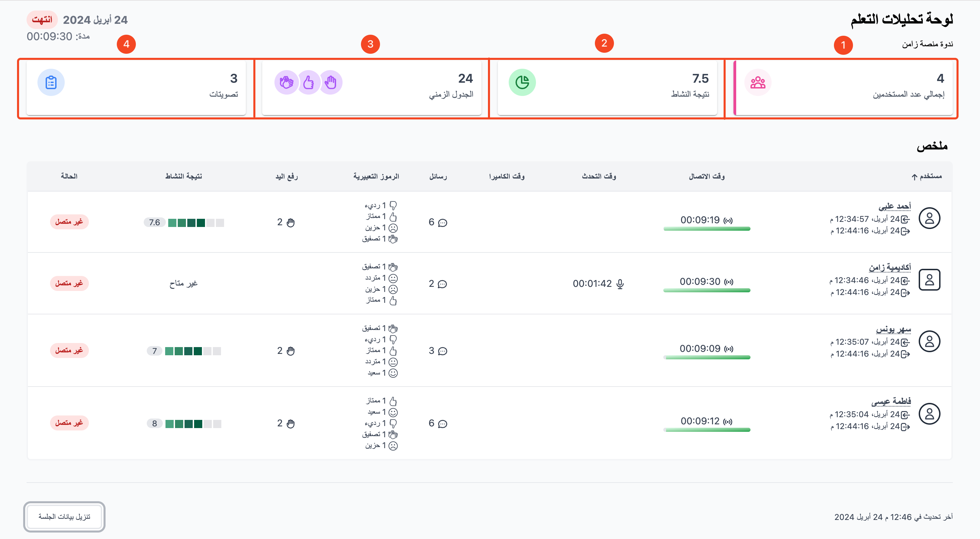
Task: Click غير متصل badge in سهر يونس row
Action: (69, 350)
